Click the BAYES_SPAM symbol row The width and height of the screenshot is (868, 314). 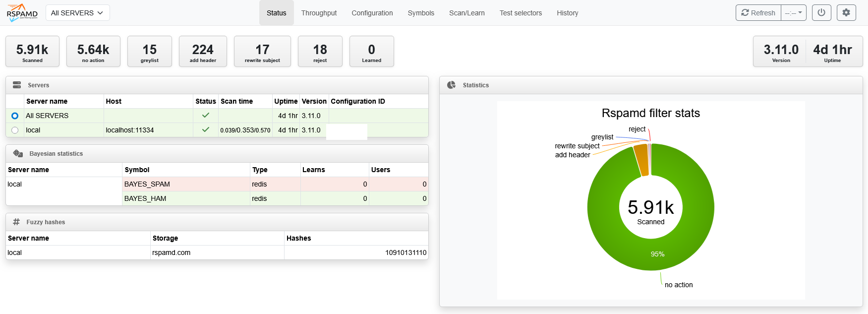click(x=275, y=184)
